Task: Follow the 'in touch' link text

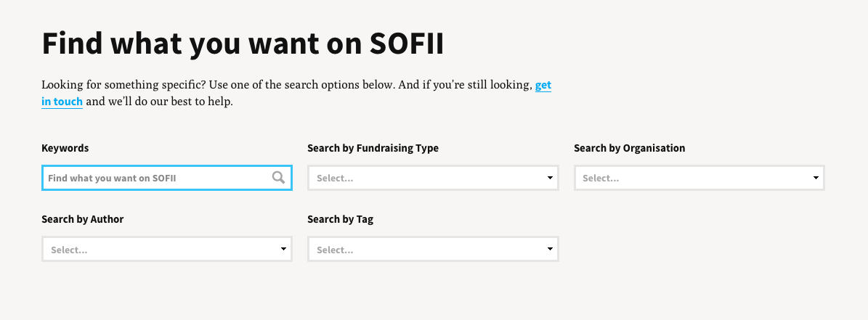Action: click(62, 102)
